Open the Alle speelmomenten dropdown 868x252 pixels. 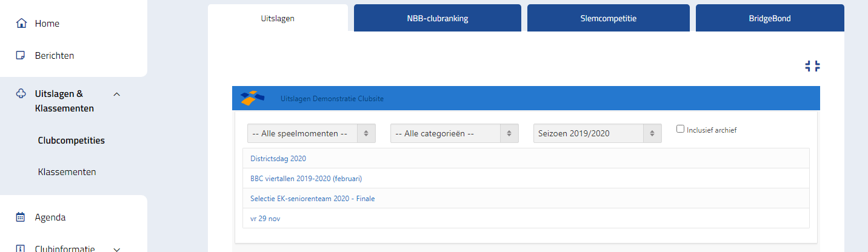(311, 133)
